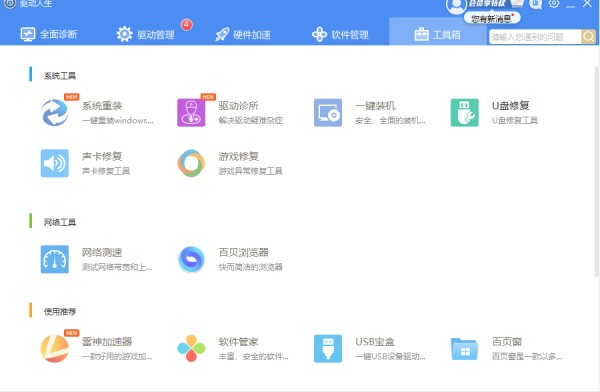Open the 软件管家 four-petal icon
600x392 pixels.
pos(191,348)
